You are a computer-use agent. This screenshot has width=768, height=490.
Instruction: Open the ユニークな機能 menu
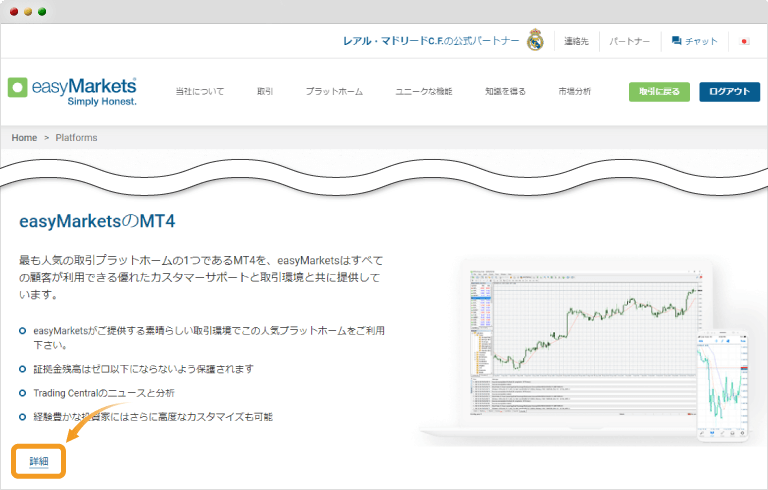point(424,91)
